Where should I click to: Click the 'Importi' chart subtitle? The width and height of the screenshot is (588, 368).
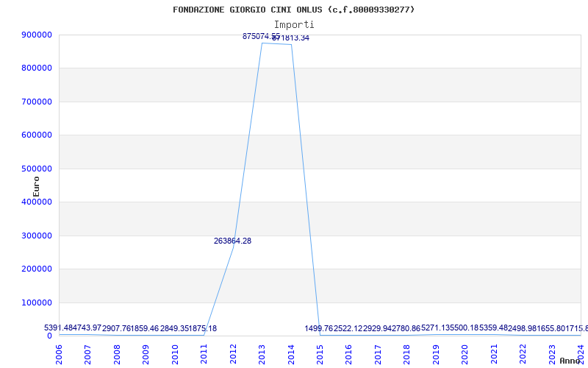[293, 24]
